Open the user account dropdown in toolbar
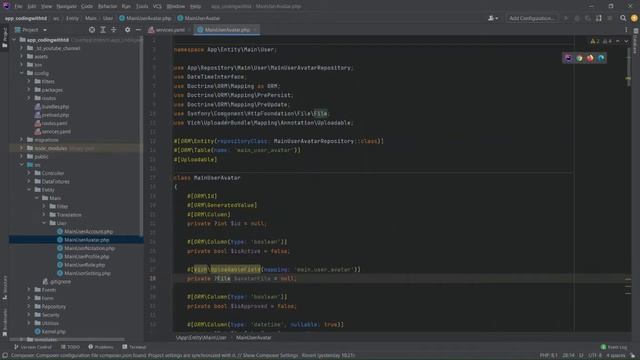Viewport: 640px width, 360px height. (x=493, y=18)
